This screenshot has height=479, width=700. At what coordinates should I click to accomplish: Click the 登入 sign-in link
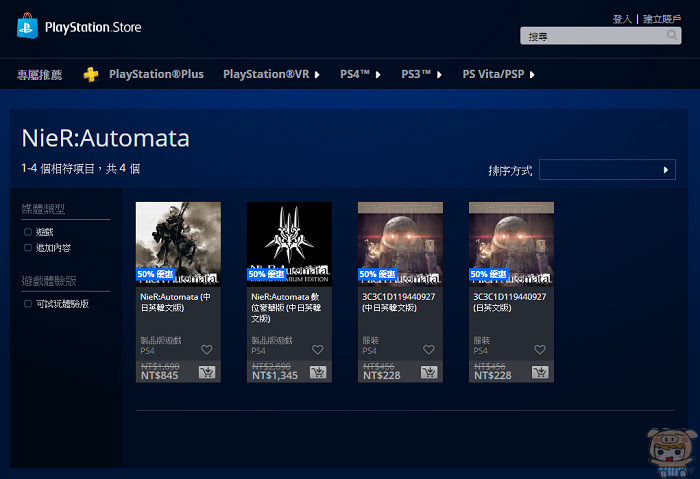622,19
